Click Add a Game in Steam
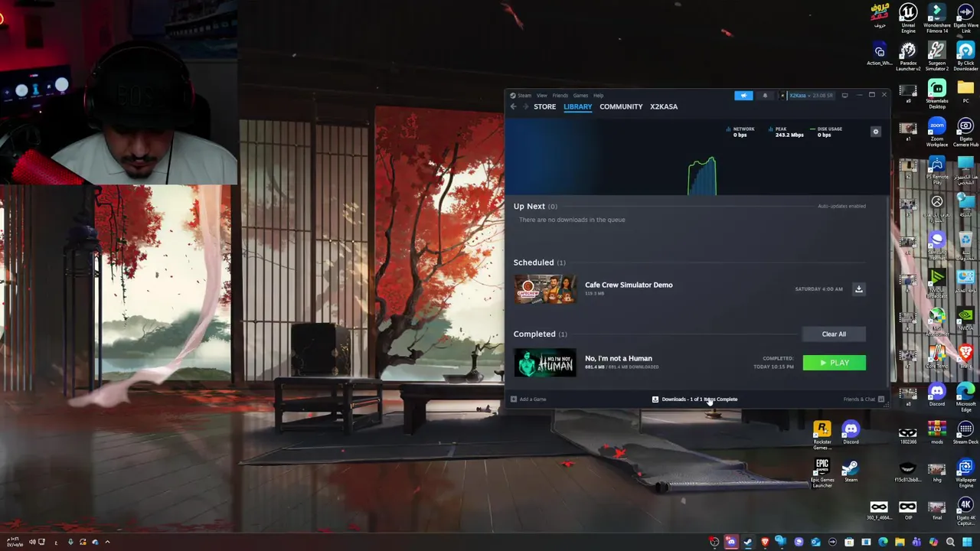This screenshot has height=551, width=980. pos(528,399)
